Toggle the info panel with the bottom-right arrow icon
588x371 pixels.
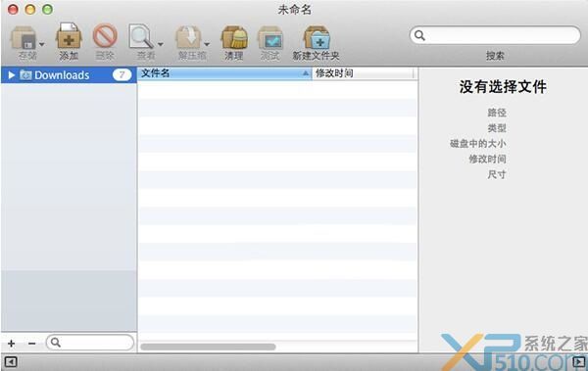point(579,362)
